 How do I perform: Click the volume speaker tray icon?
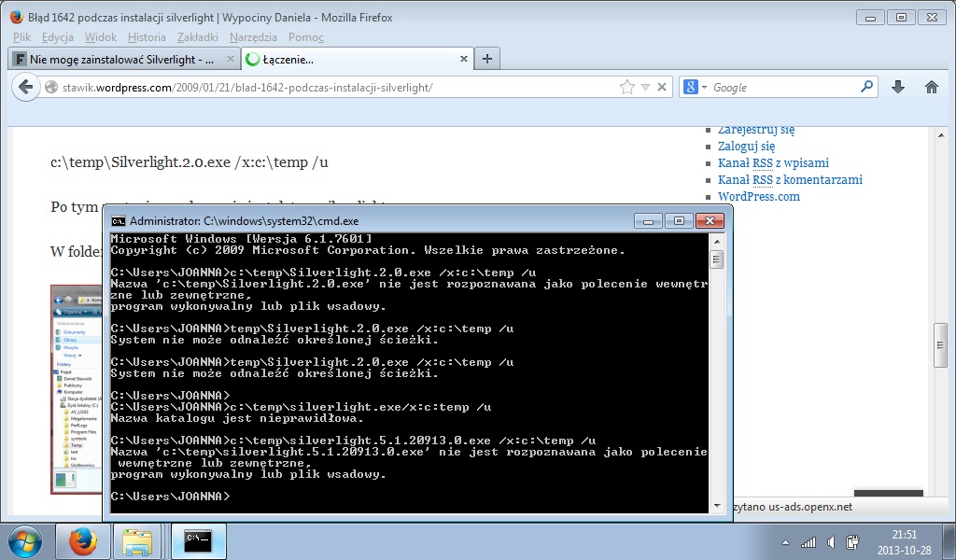coord(830,541)
